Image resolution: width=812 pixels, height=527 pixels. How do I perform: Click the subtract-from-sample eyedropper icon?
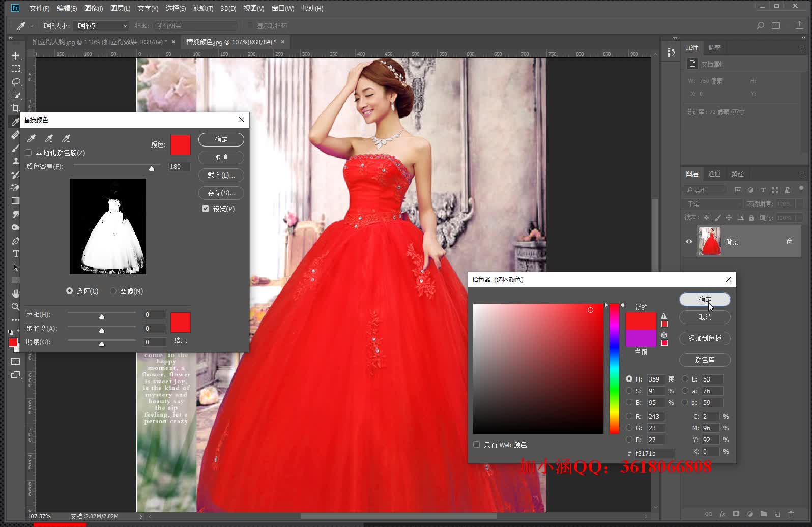tap(66, 138)
